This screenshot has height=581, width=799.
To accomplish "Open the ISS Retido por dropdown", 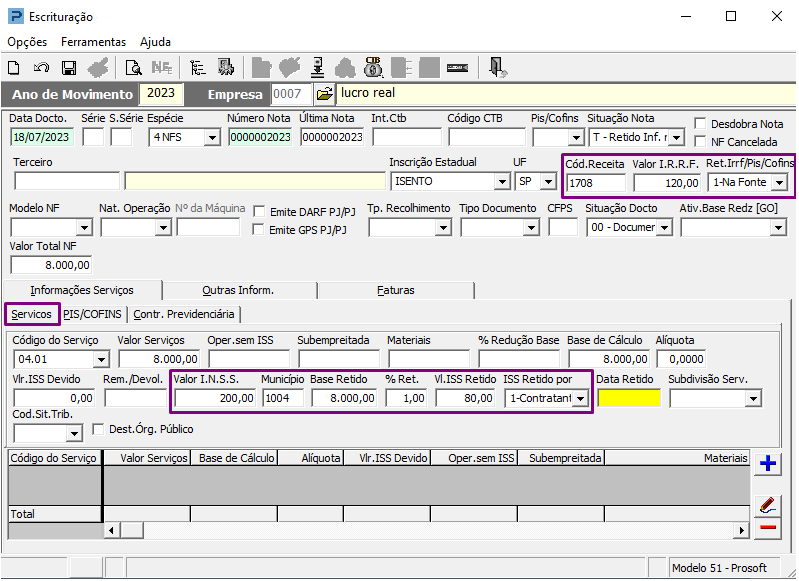I will point(580,399).
